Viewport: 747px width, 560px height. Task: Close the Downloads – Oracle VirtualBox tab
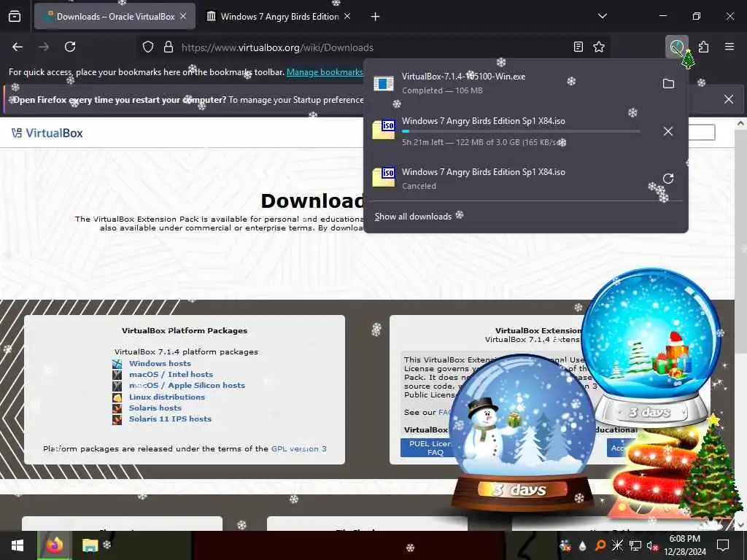tap(183, 16)
